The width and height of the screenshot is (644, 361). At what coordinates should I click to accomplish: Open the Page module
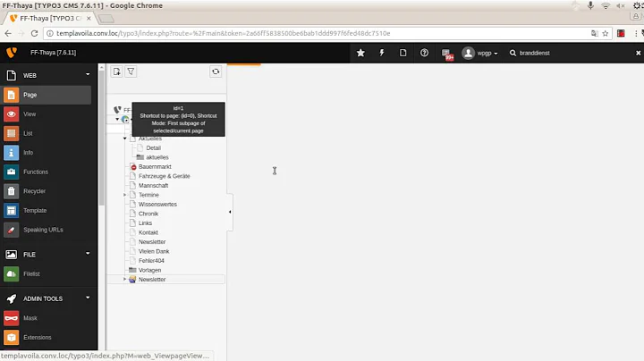point(46,95)
